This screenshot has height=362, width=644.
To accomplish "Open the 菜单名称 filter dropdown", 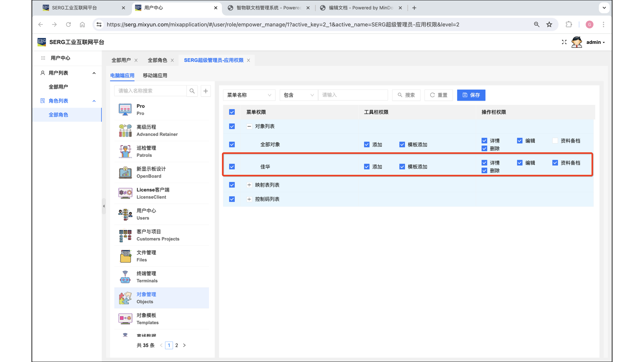I will point(249,95).
